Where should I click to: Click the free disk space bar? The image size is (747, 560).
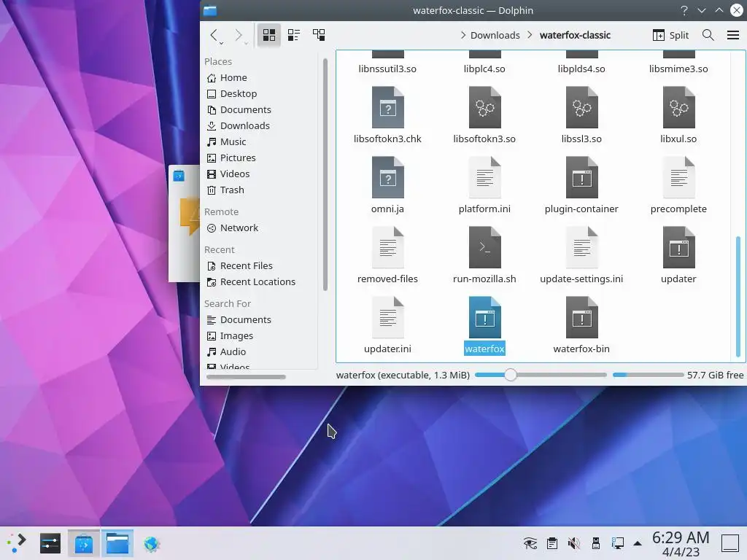(648, 375)
